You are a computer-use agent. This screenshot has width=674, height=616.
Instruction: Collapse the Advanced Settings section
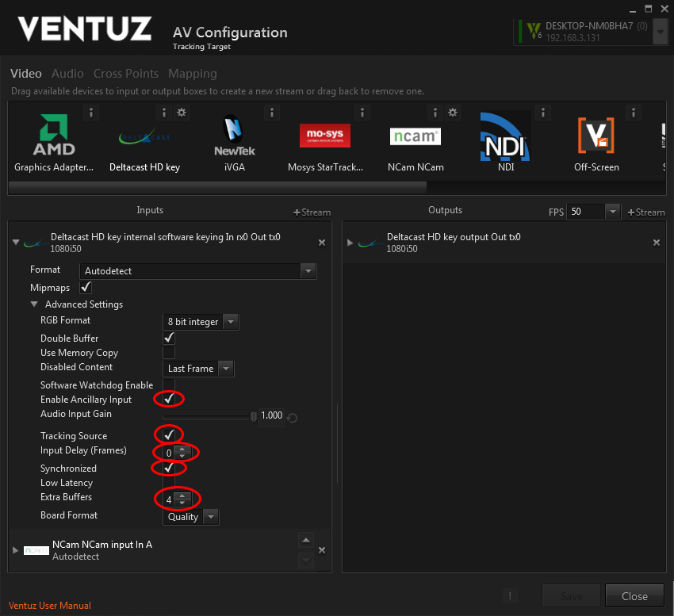click(34, 304)
